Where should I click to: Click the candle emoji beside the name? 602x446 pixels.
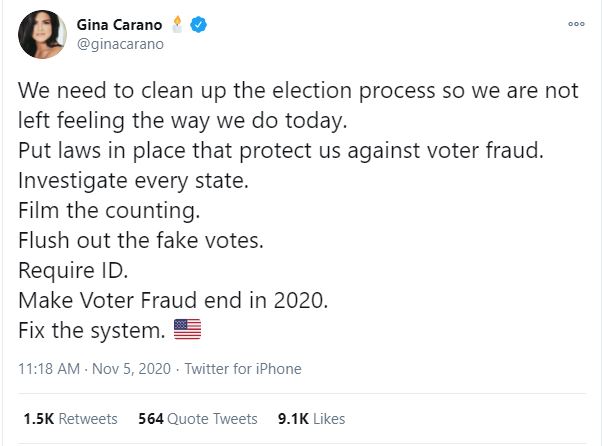tap(177, 23)
